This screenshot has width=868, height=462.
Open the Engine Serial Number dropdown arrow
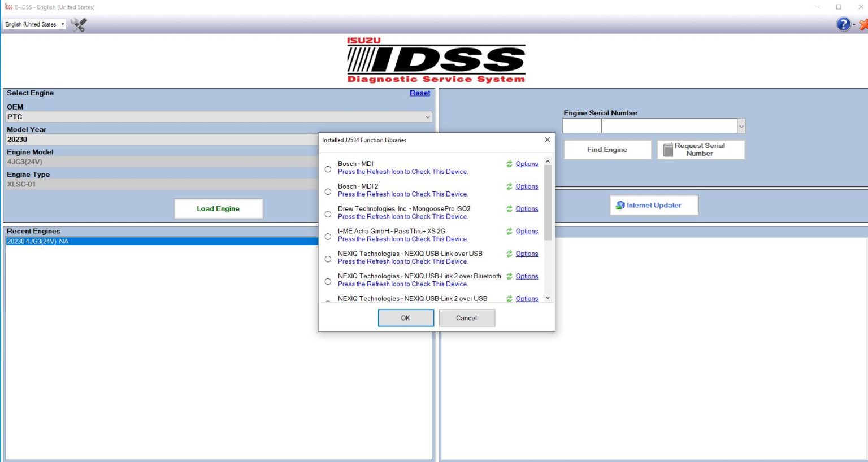coord(740,125)
